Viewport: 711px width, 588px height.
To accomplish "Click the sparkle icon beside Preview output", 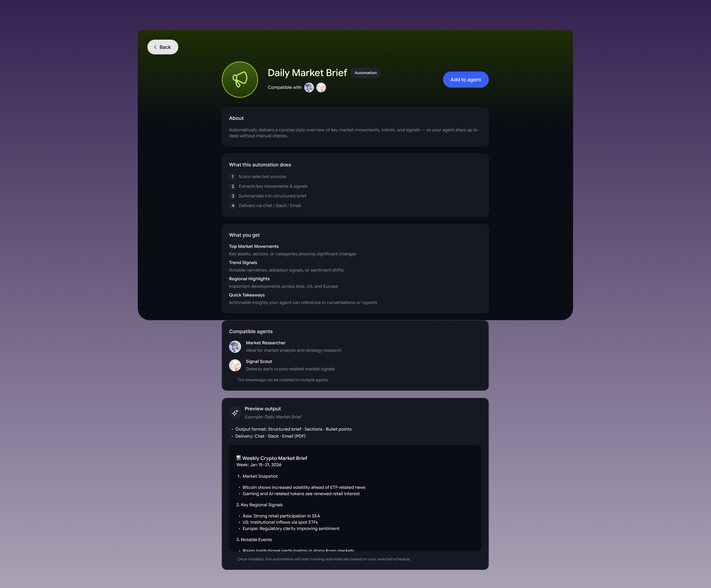I will [x=235, y=412].
